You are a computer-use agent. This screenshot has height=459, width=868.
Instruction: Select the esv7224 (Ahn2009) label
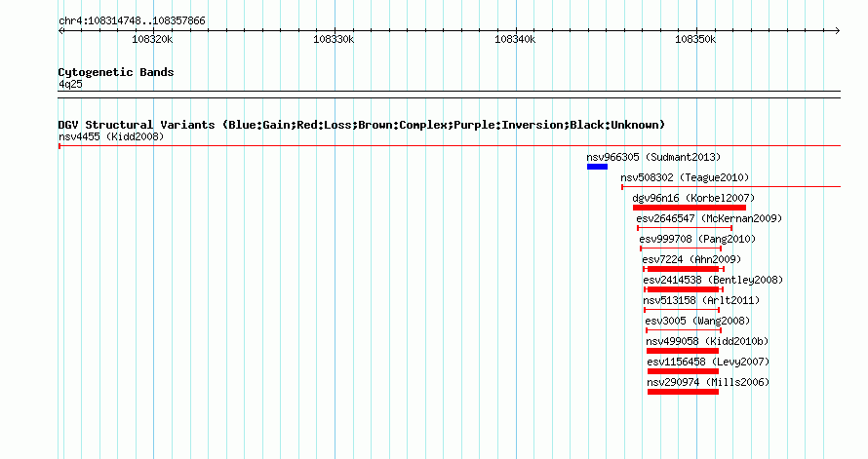point(691,259)
